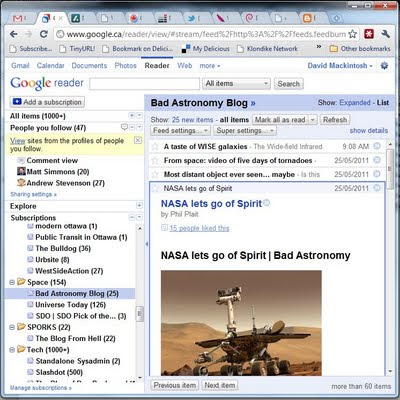Viewport: 400px width, 400px height.
Task: Click feed icon beside WestSideAction
Action: [x=30, y=271]
